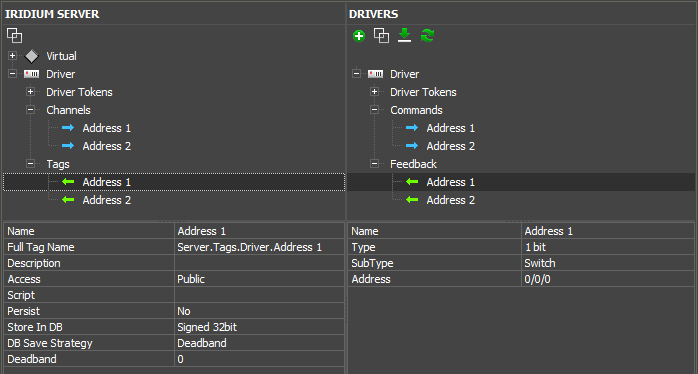
Task: Collapse the Feedback node
Action: tap(374, 164)
